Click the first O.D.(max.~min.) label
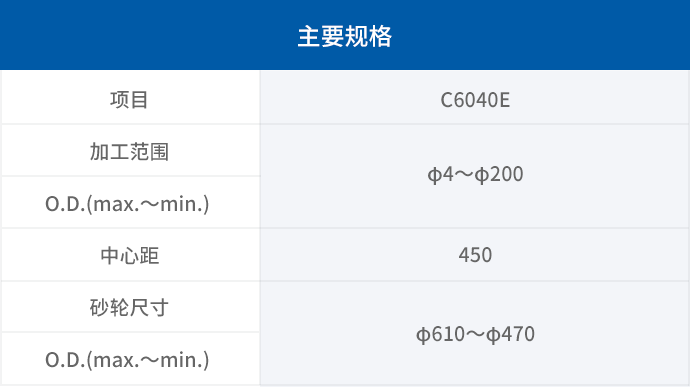 coord(127,204)
